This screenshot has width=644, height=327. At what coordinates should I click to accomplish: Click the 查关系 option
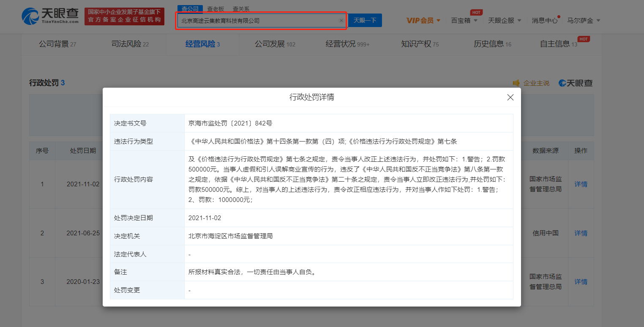(x=240, y=8)
